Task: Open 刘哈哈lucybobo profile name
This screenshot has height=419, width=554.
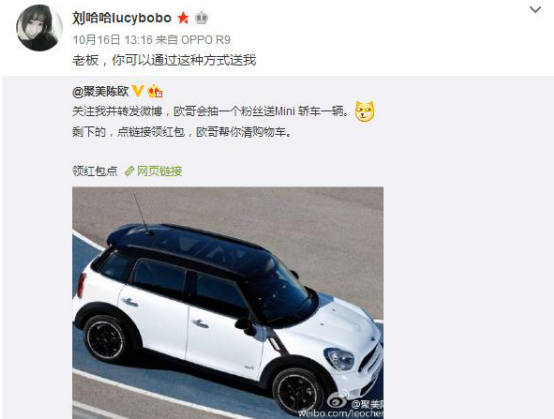Action: click(x=122, y=18)
